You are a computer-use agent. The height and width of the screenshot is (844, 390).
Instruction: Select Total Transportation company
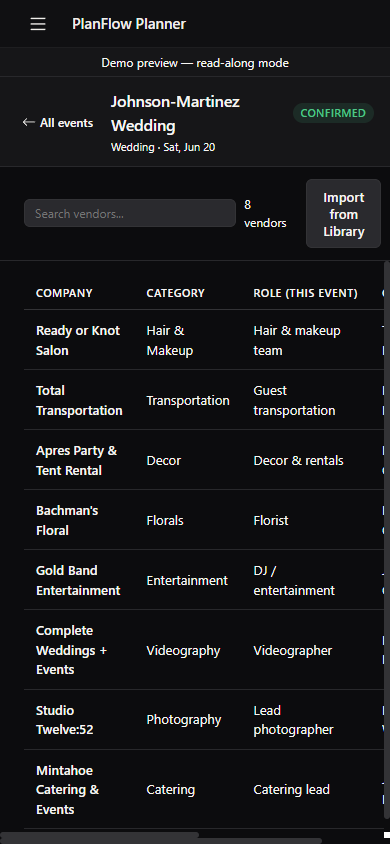coord(79,400)
